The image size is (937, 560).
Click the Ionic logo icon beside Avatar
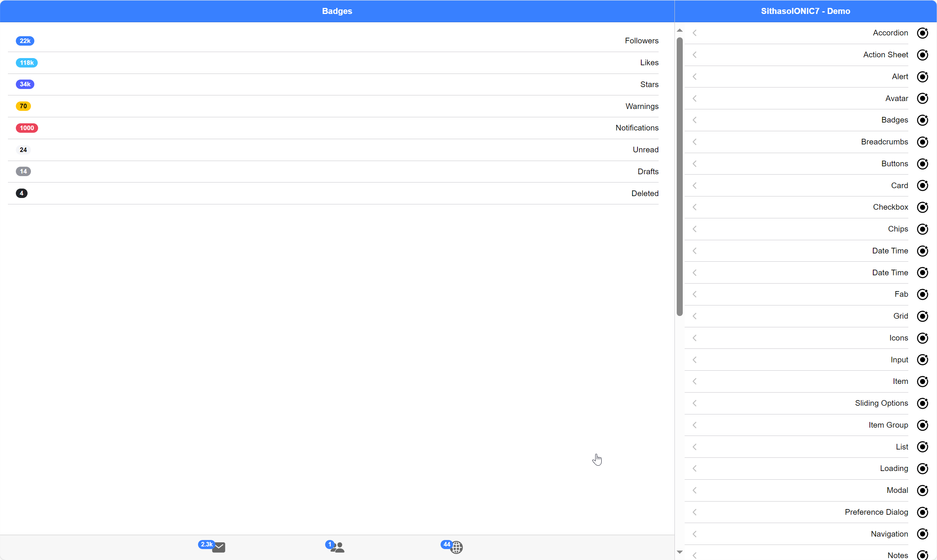point(922,98)
